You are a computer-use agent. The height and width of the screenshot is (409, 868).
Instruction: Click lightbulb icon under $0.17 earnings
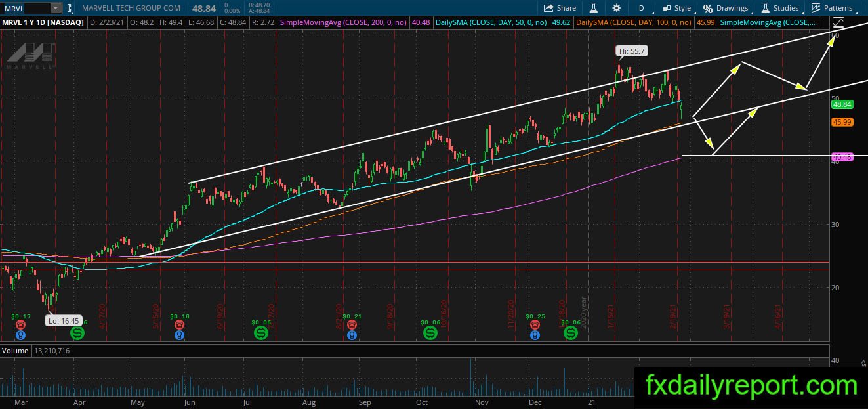pyautogui.click(x=20, y=334)
